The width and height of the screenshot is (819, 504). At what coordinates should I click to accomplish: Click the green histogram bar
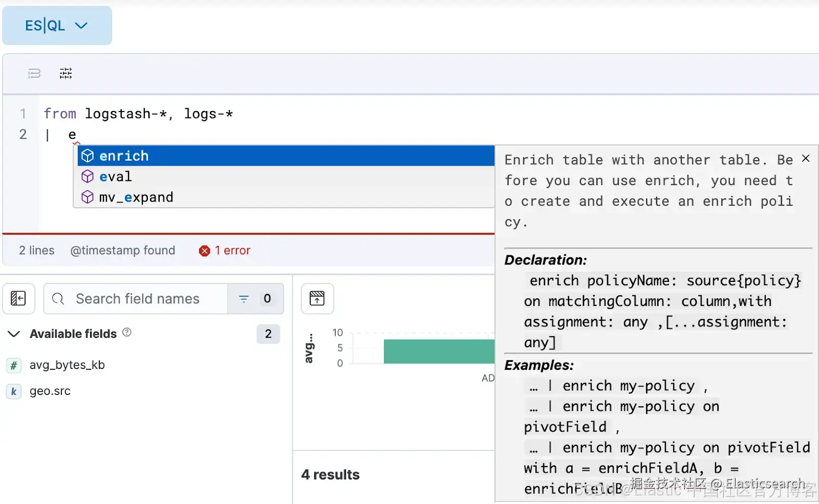438,352
